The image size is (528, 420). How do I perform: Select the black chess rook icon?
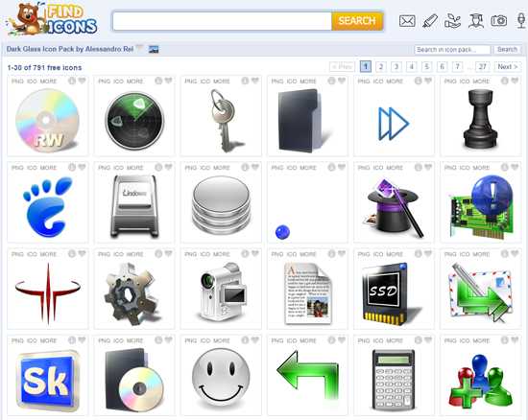480,119
